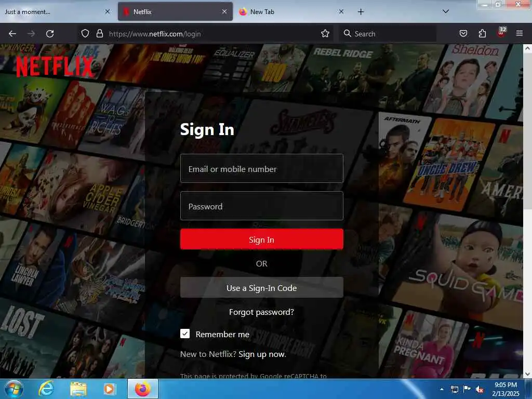This screenshot has width=532, height=399.
Task: Click the page scrollbar up arrow
Action: point(527,48)
